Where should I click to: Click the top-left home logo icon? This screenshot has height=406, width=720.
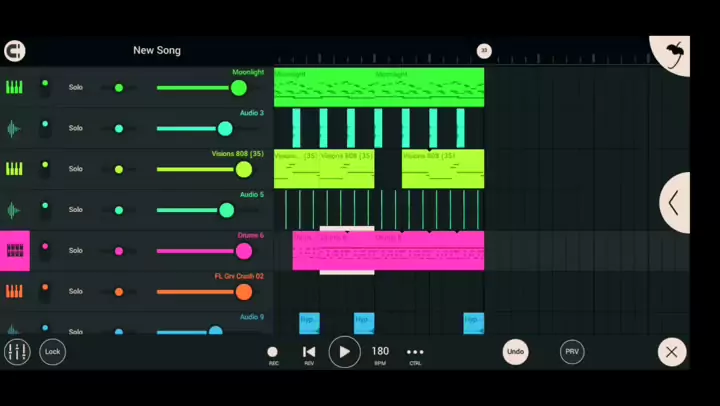tap(14, 51)
